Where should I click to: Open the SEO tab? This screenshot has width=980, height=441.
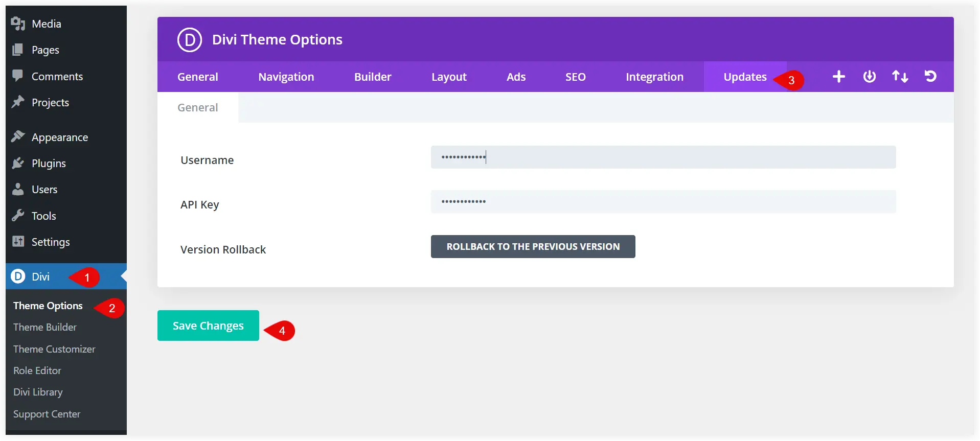pos(575,77)
